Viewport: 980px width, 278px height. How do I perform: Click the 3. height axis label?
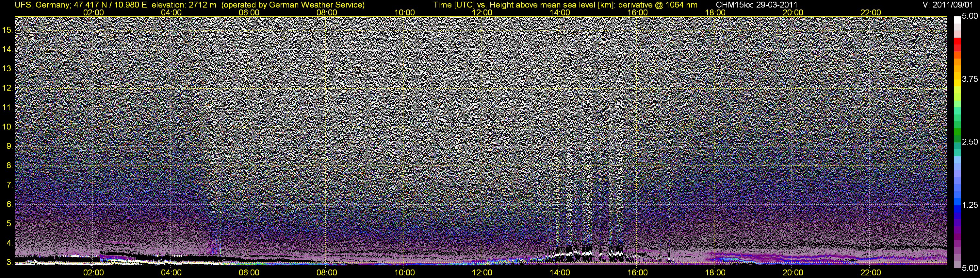coord(9,262)
